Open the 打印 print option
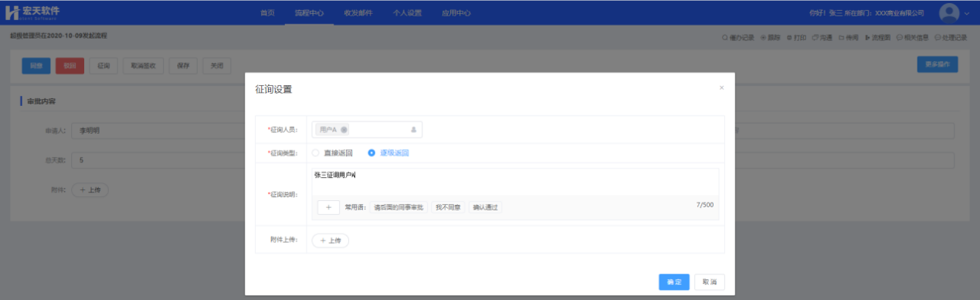 click(796, 36)
